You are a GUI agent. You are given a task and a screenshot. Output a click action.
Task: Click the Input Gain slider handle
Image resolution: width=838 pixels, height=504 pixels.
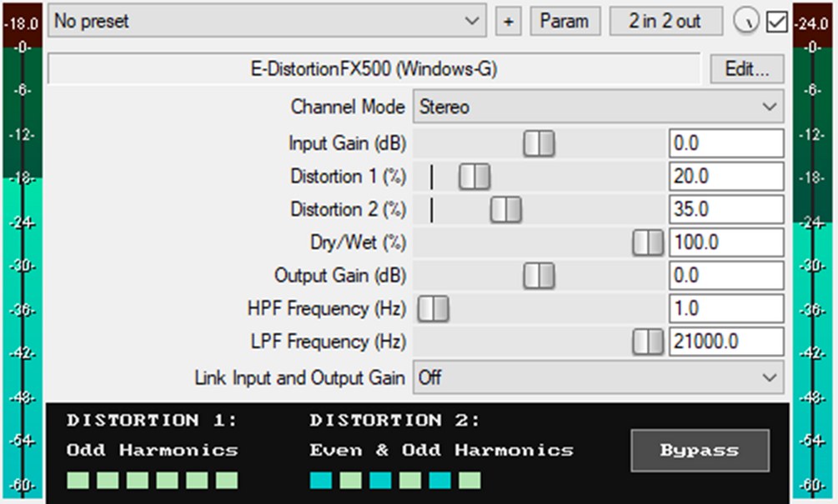click(x=539, y=143)
